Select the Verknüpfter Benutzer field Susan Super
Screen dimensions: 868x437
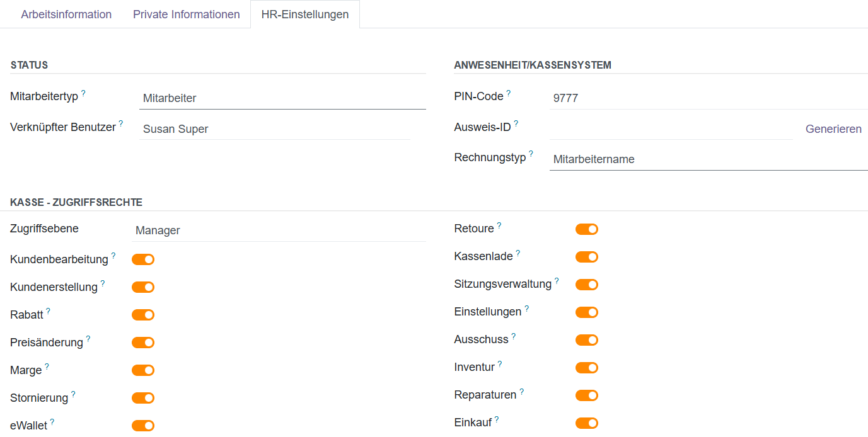click(x=274, y=129)
